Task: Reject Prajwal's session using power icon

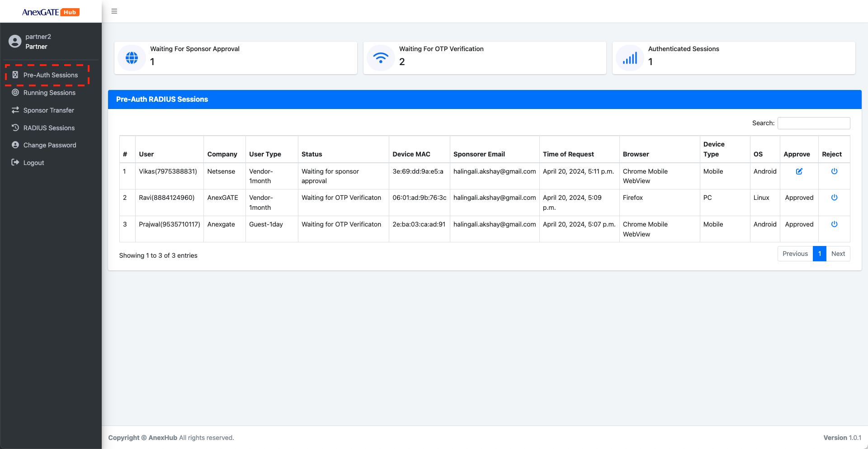Action: (834, 224)
